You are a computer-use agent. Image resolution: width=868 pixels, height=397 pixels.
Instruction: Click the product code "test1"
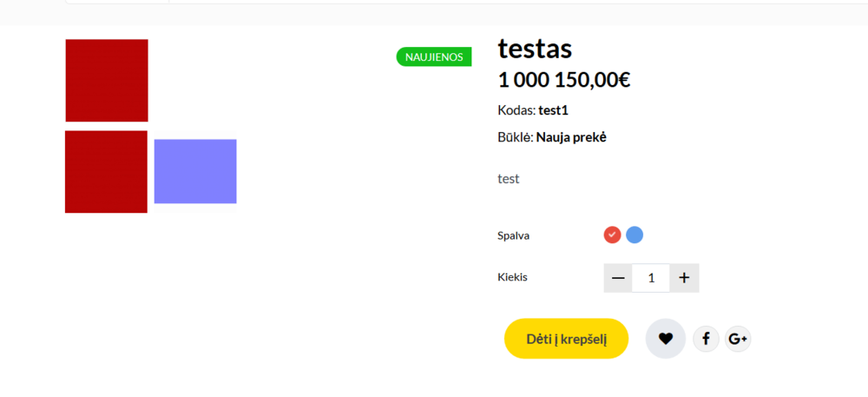[x=553, y=110]
